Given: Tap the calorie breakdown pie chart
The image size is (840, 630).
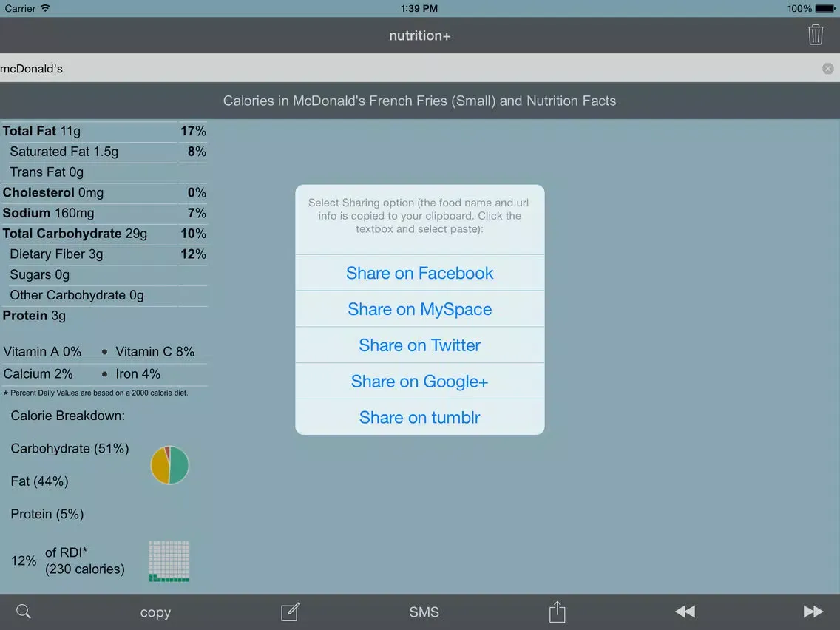Looking at the screenshot, I should click(x=170, y=465).
